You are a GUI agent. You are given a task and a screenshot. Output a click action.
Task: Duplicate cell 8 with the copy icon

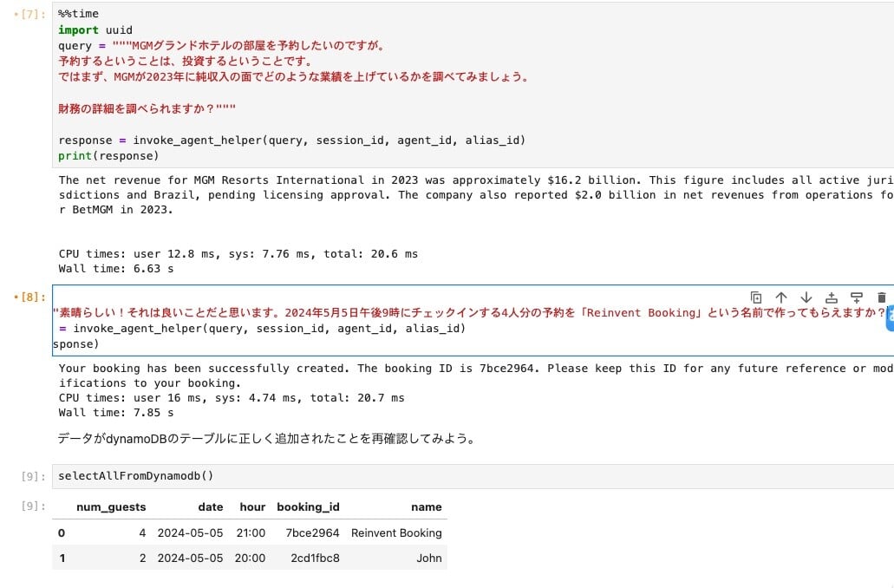[x=755, y=297]
